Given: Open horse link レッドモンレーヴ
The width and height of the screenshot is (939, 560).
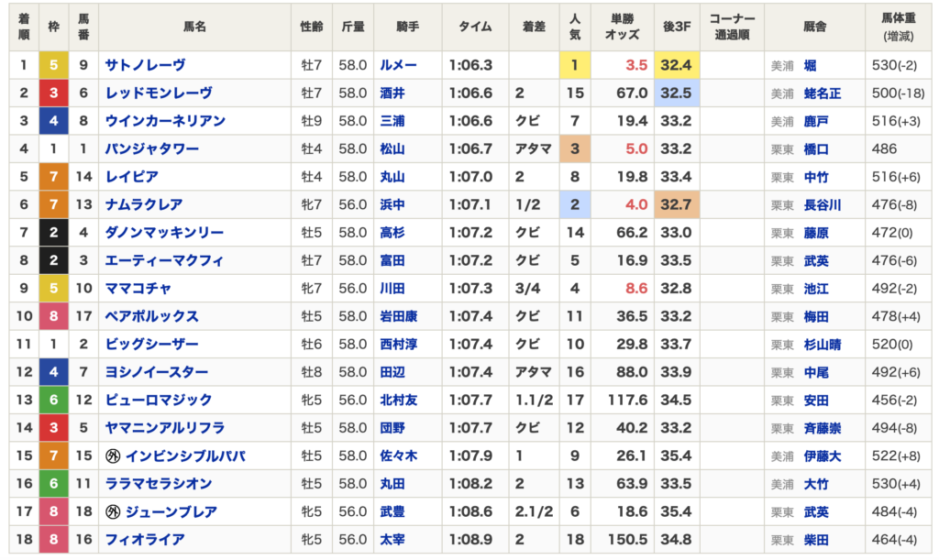Looking at the screenshot, I should tap(159, 93).
